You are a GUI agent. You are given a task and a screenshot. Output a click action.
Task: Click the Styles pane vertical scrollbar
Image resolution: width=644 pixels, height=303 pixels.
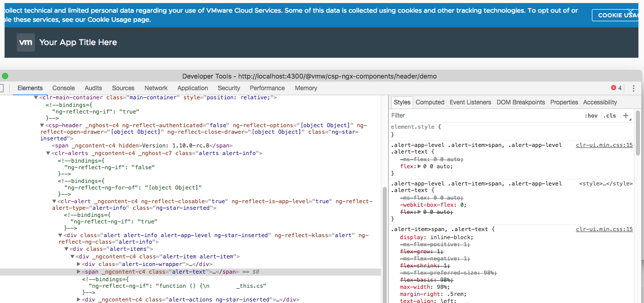638,134
